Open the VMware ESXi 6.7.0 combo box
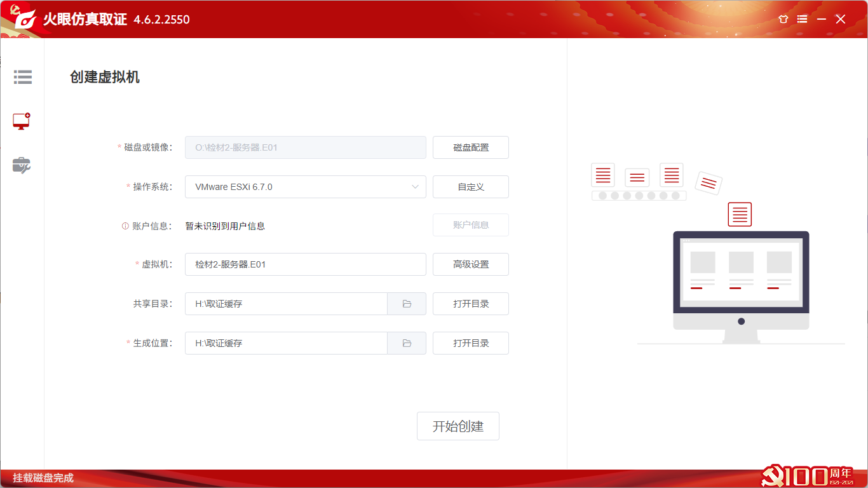 pos(306,187)
